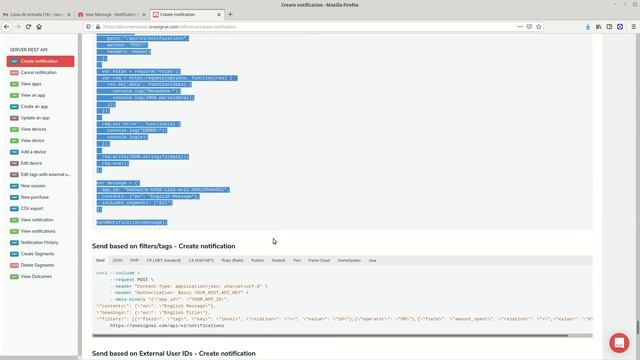
Task: Click the page vertical scrollbar thumb
Action: (638, 327)
